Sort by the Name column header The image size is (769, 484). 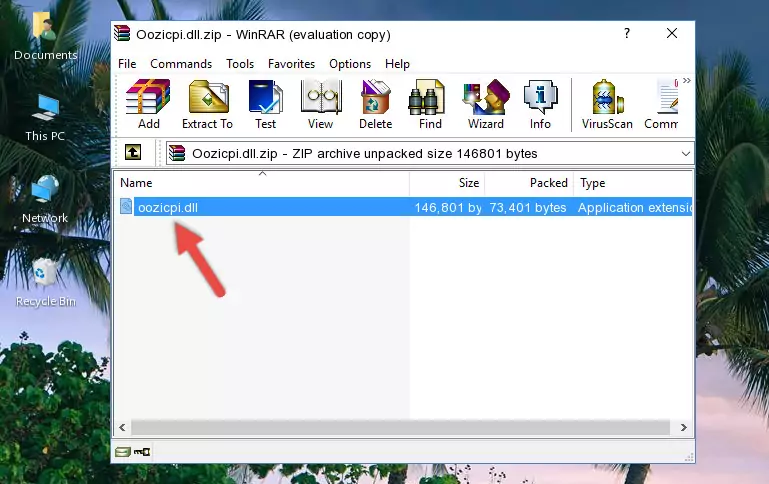pos(262,183)
